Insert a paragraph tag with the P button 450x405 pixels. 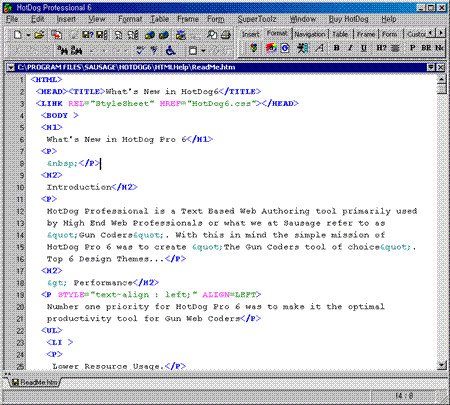413,48
